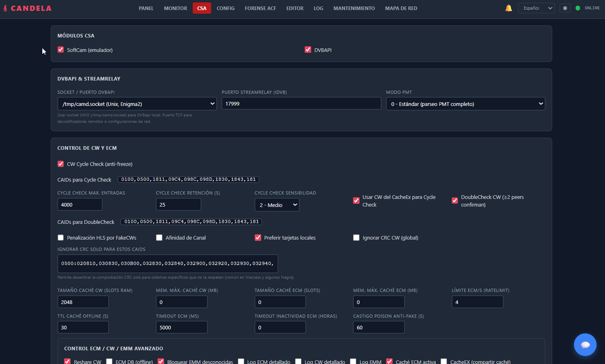Expand the Socket / Puerto DVBAPI dropdown
Image resolution: width=605 pixels, height=364 pixels.
(x=137, y=104)
